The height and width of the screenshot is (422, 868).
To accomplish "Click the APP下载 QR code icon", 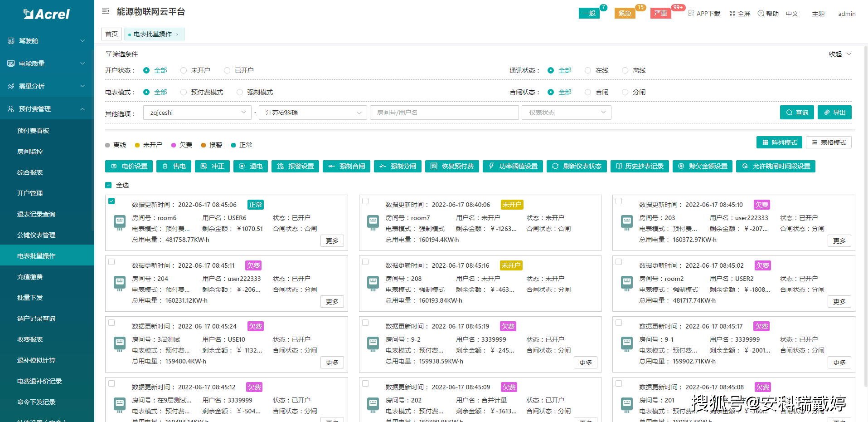I will pos(691,14).
